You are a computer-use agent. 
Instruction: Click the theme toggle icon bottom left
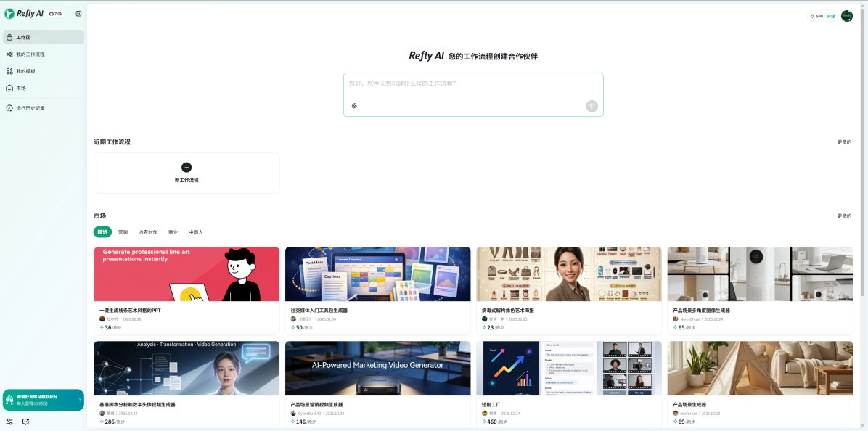[x=26, y=421]
